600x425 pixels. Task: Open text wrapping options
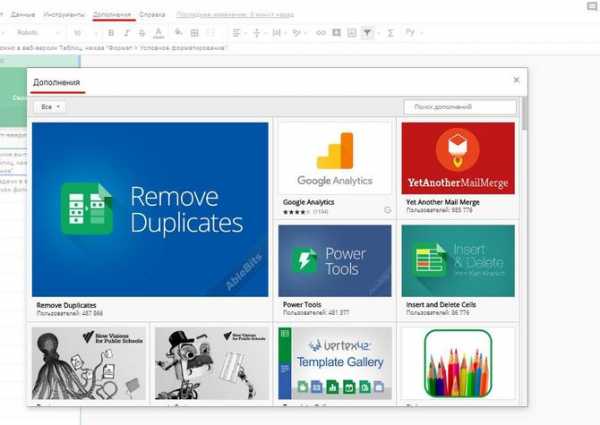[276, 33]
